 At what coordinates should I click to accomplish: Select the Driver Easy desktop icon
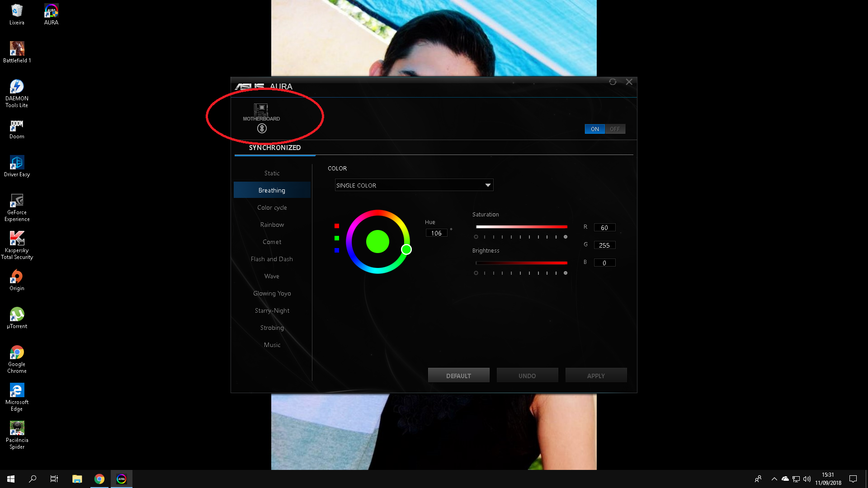coord(17,166)
